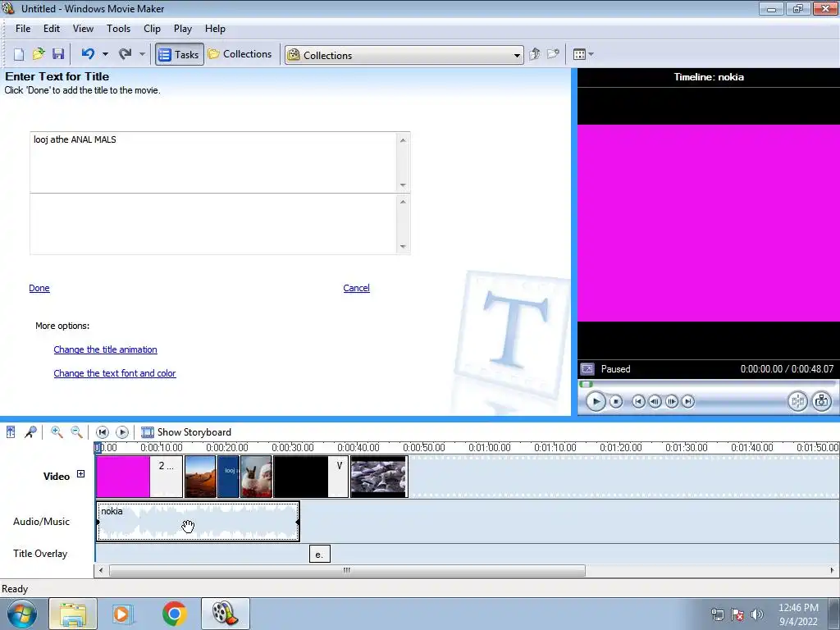
Task: Create a new collection folder
Action: pos(553,54)
